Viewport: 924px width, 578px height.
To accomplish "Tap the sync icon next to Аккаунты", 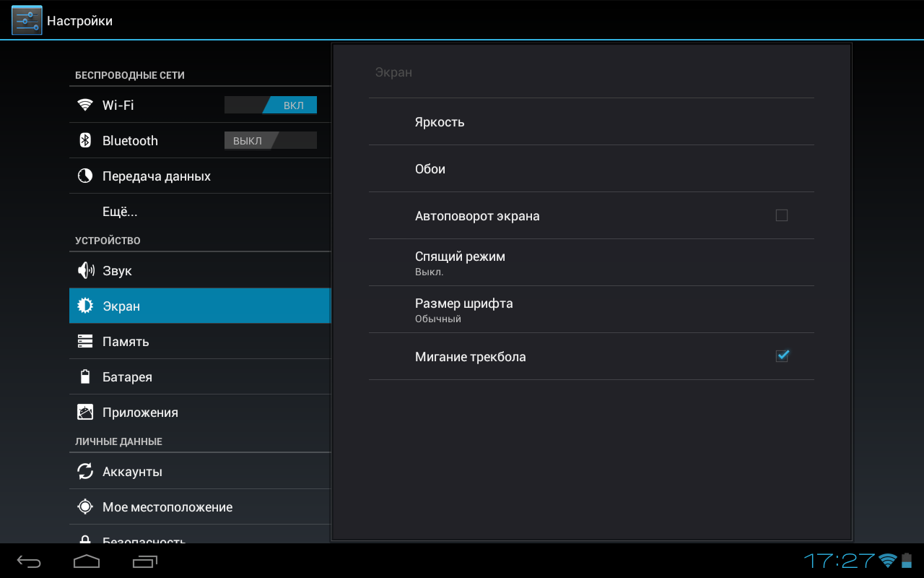I will pos(85,471).
